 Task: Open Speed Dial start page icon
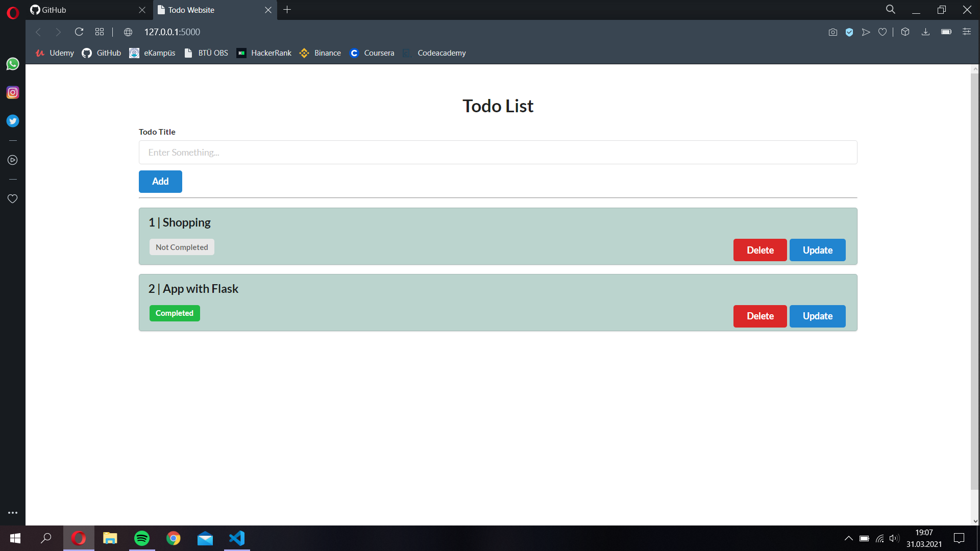click(100, 32)
